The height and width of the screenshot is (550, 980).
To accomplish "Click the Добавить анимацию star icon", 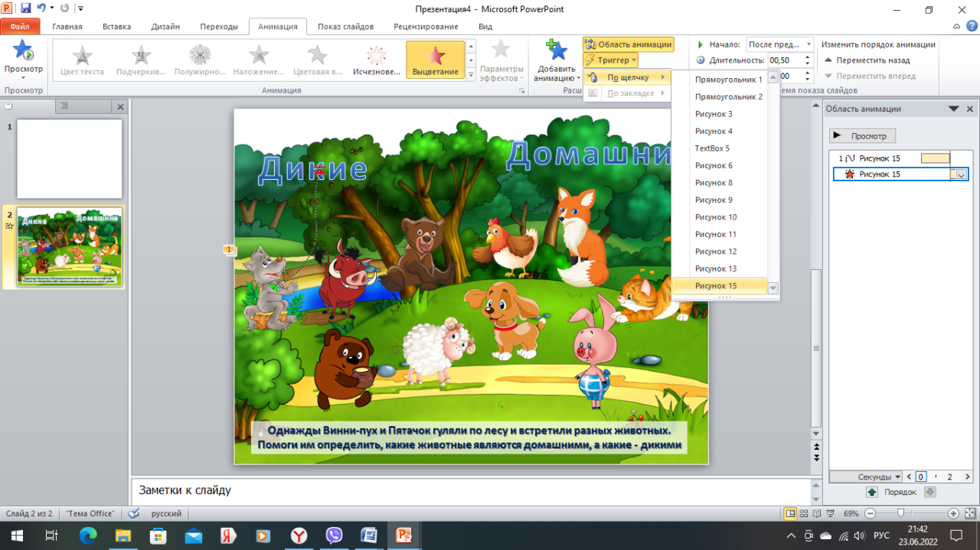I will [556, 50].
